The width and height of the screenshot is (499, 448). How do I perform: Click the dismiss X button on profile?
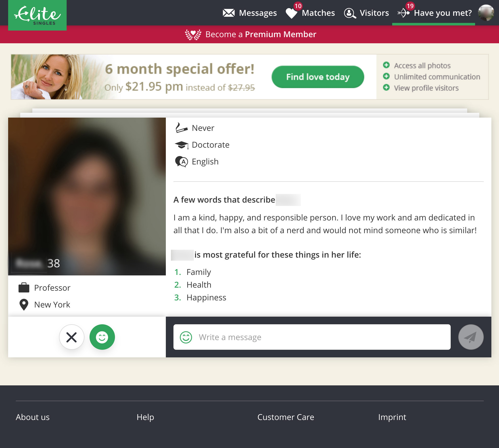click(x=71, y=337)
